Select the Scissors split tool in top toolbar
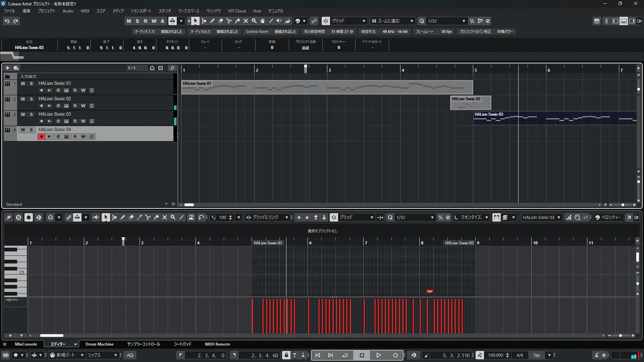 (229, 21)
